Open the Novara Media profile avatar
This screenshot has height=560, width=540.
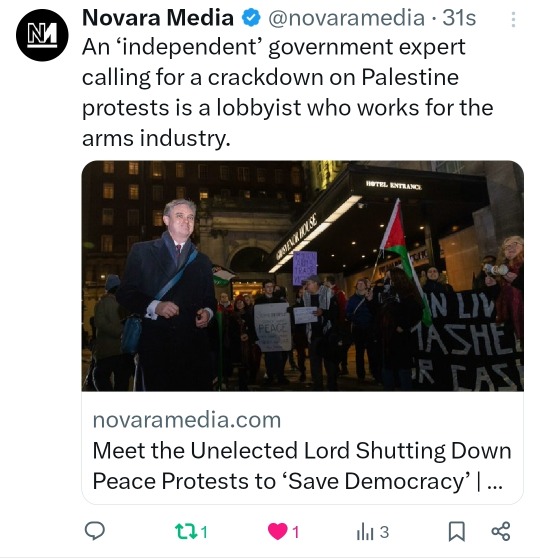pos(42,35)
